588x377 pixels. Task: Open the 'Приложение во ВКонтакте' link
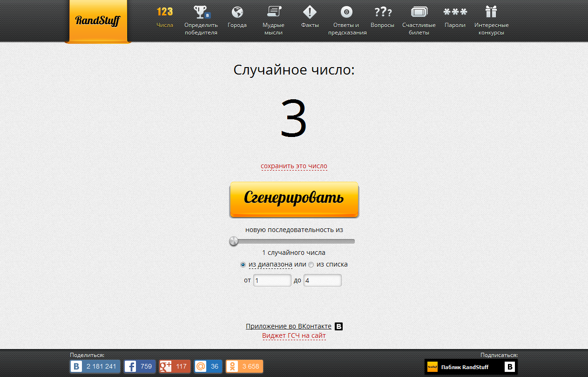[x=289, y=326]
